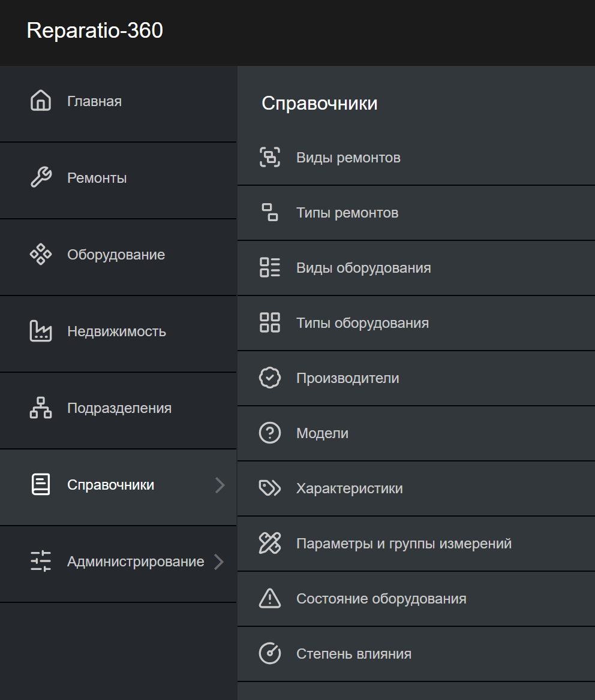The width and height of the screenshot is (595, 700).
Task: Click the factory icon for Недвижимость
Action: [41, 331]
